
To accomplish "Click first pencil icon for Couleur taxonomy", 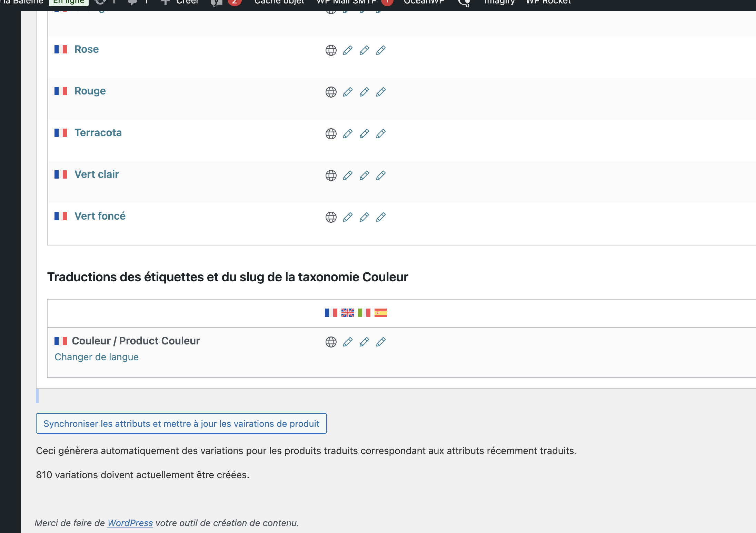I will (348, 342).
